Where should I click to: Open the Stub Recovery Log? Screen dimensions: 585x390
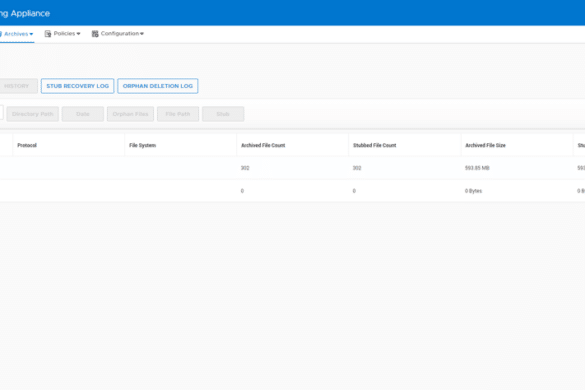(78, 86)
